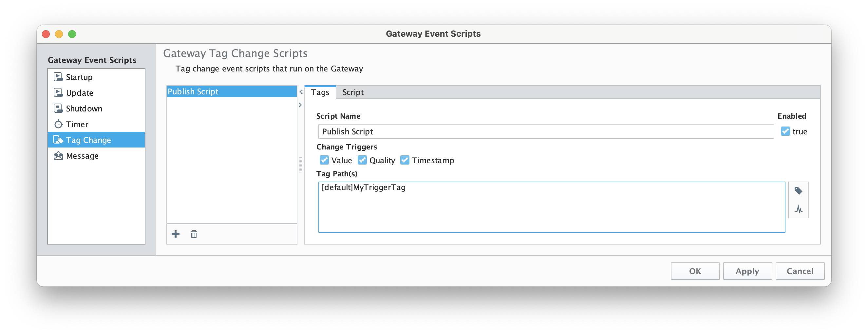Select Message in the event scripts list
Image resolution: width=868 pixels, height=335 pixels.
coord(96,155)
